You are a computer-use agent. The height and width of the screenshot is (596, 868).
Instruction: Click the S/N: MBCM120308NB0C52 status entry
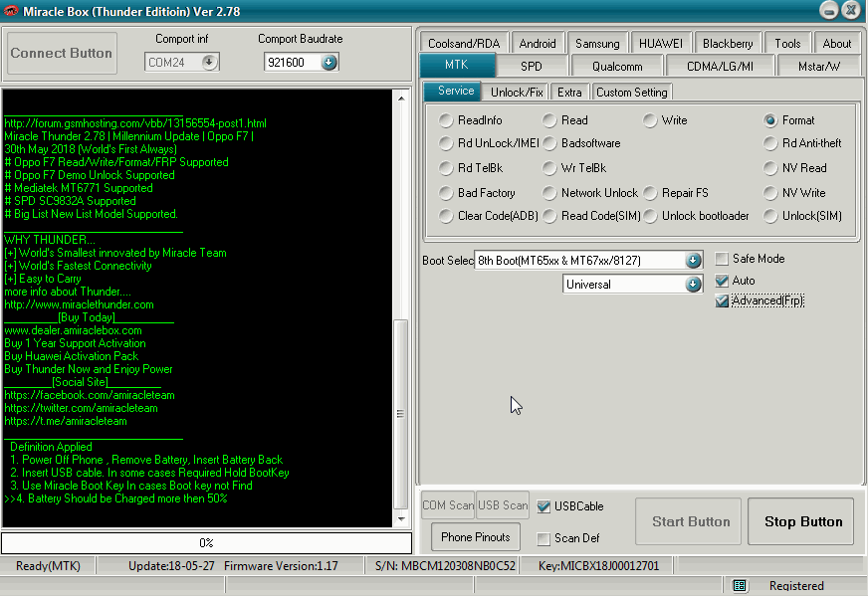(x=445, y=565)
